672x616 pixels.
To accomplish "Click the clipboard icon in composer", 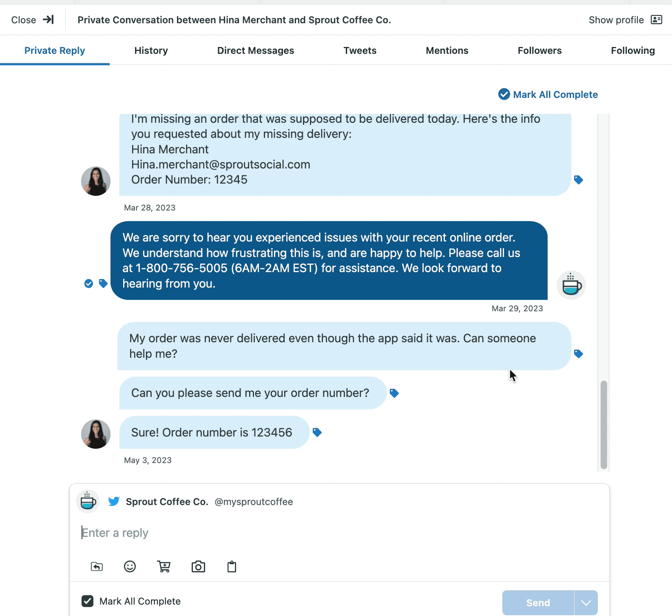I will 232,567.
